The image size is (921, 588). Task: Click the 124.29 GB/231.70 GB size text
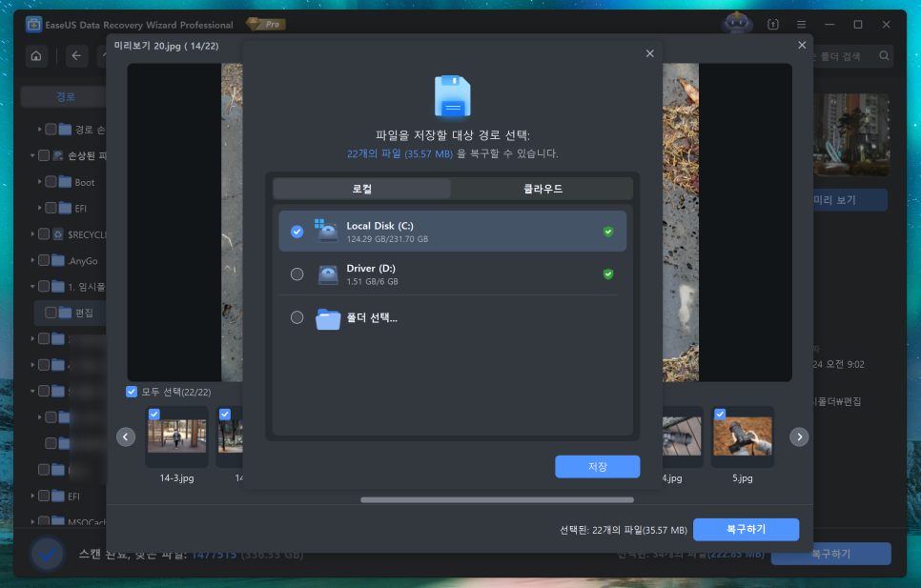pos(387,239)
